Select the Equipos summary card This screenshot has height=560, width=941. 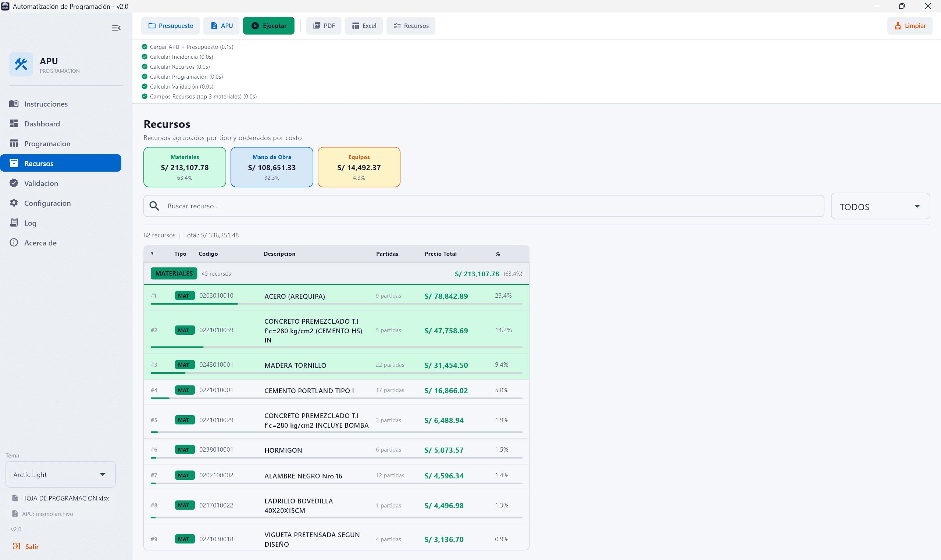359,167
